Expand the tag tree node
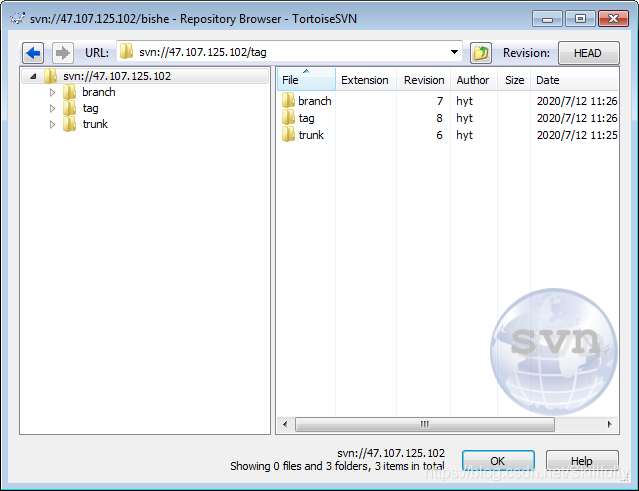Viewport: 639px width, 491px height. [x=53, y=108]
